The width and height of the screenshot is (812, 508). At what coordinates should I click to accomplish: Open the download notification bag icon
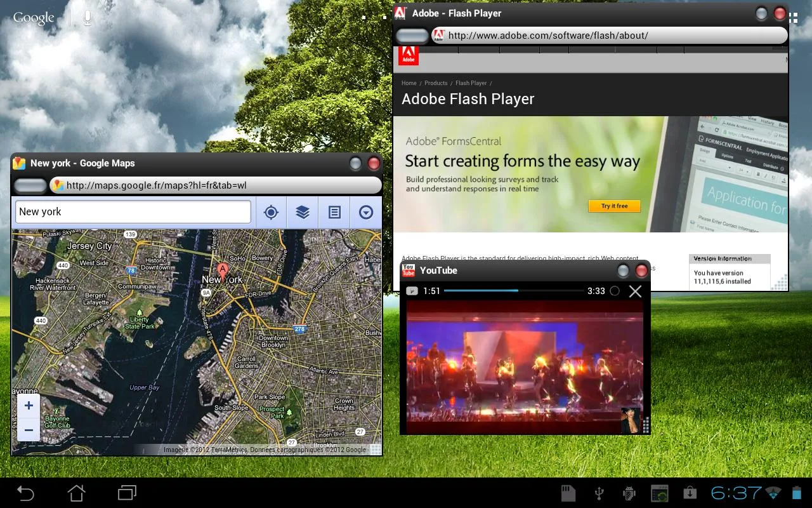(x=690, y=493)
